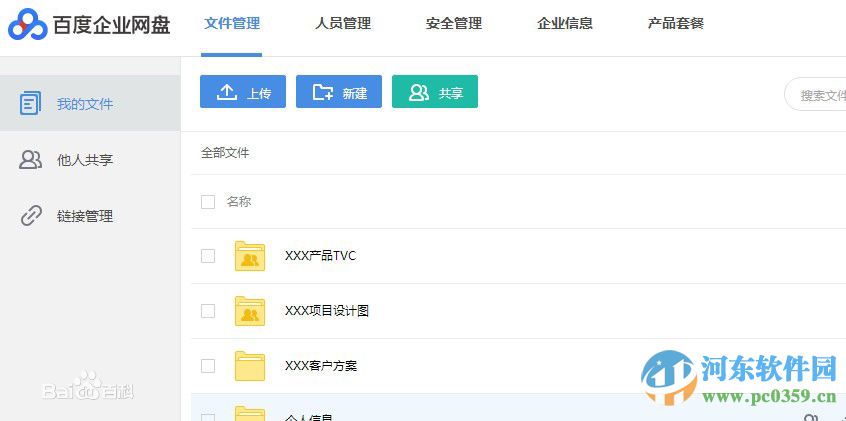Click the 我的文件 document icon
Image resolution: width=846 pixels, height=421 pixels.
[x=30, y=104]
